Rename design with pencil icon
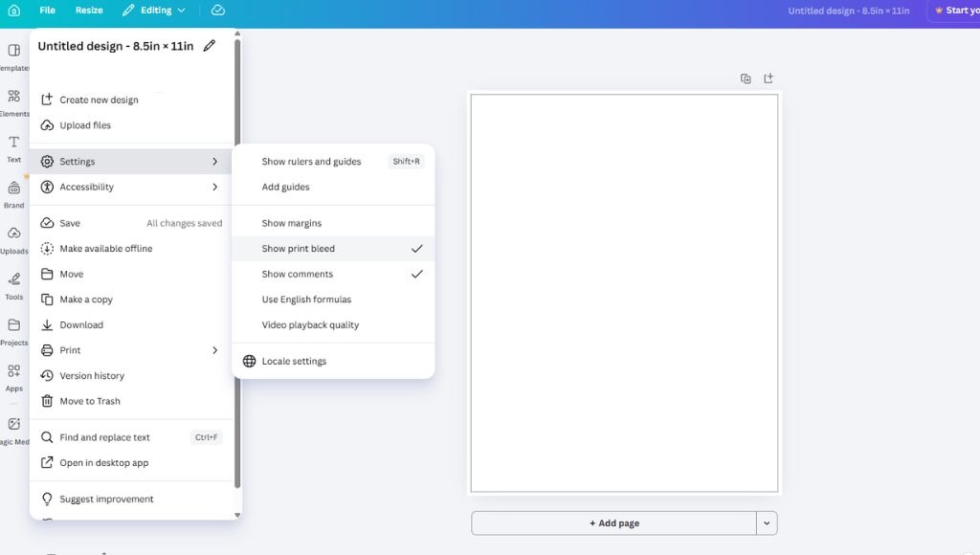The image size is (980, 555). [210, 46]
